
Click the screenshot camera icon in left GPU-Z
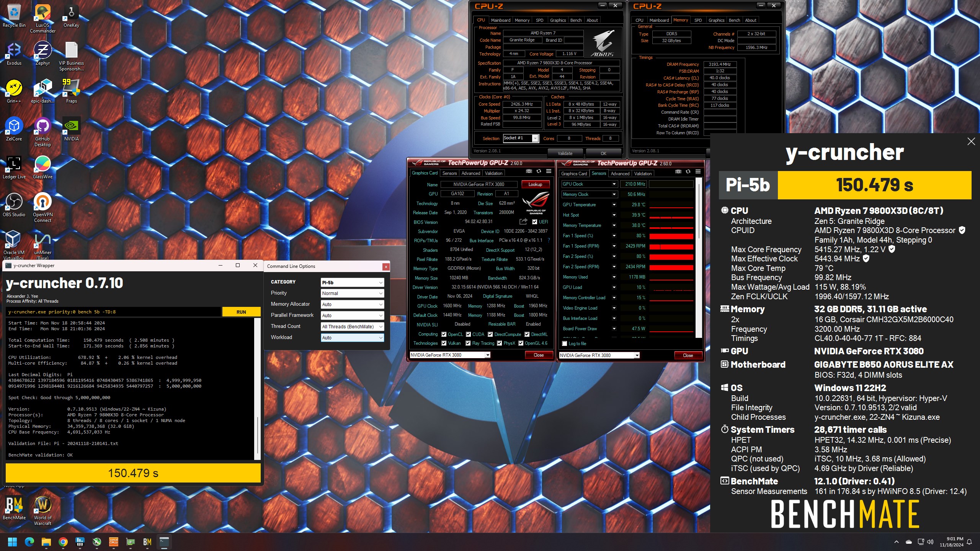(529, 171)
